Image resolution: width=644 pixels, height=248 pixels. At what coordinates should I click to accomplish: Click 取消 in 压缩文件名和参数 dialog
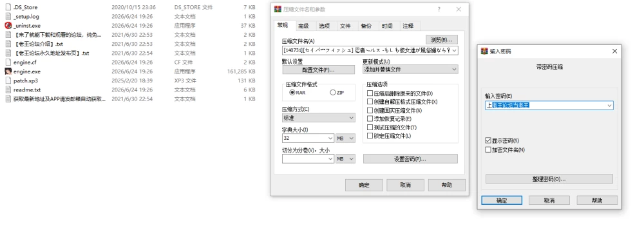tap(405, 185)
